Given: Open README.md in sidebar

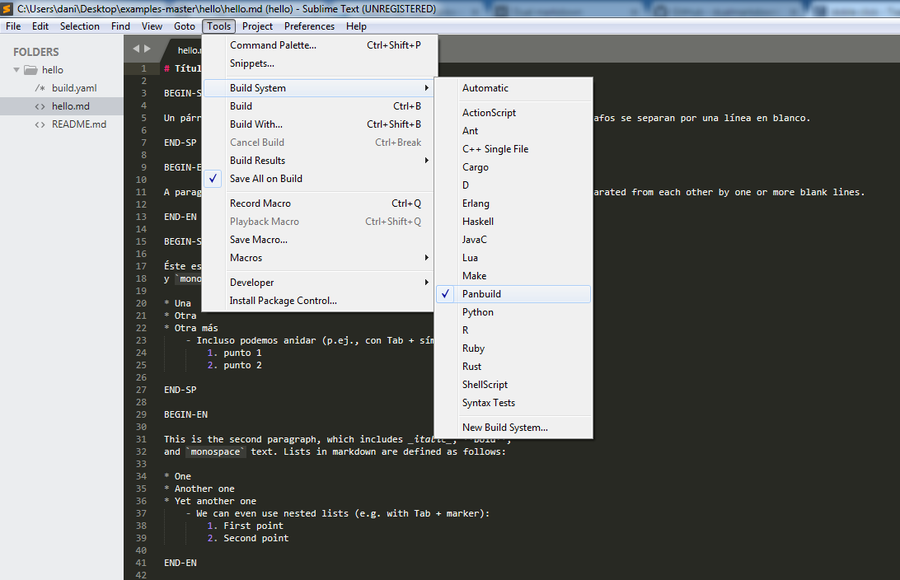Looking at the screenshot, I should coord(79,125).
